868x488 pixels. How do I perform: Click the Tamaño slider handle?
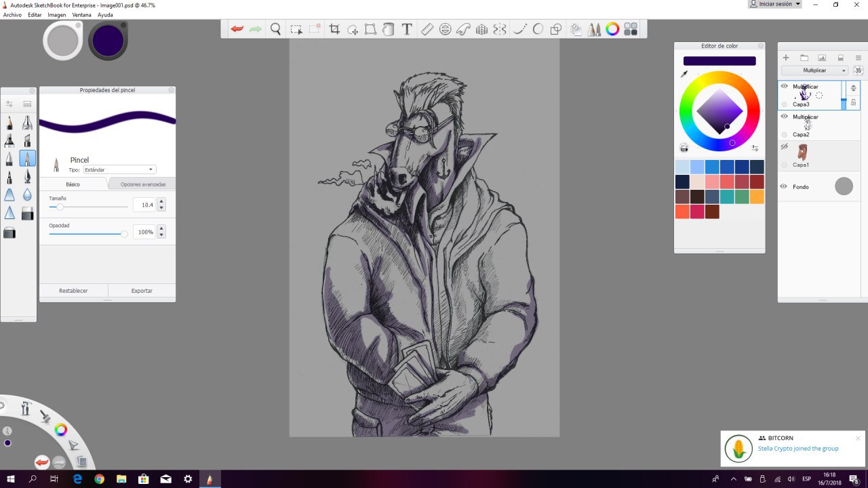(60, 206)
